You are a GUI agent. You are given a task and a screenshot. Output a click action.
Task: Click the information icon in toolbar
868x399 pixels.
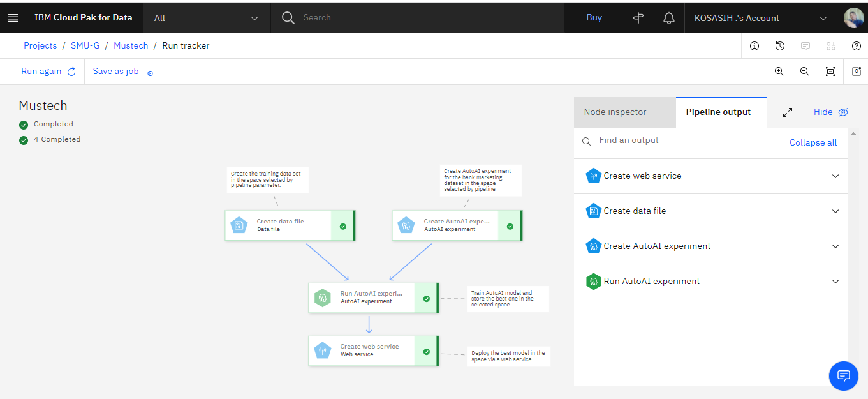point(754,46)
